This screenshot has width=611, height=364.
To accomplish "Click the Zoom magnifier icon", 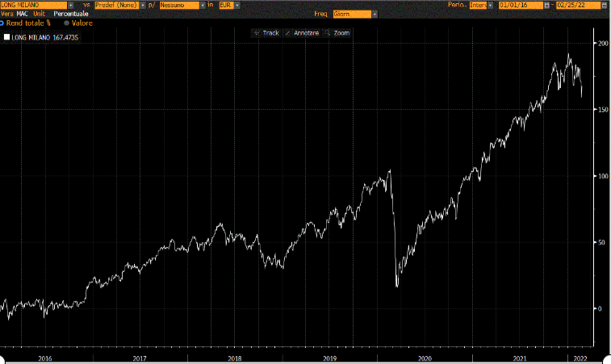I will pyautogui.click(x=329, y=33).
